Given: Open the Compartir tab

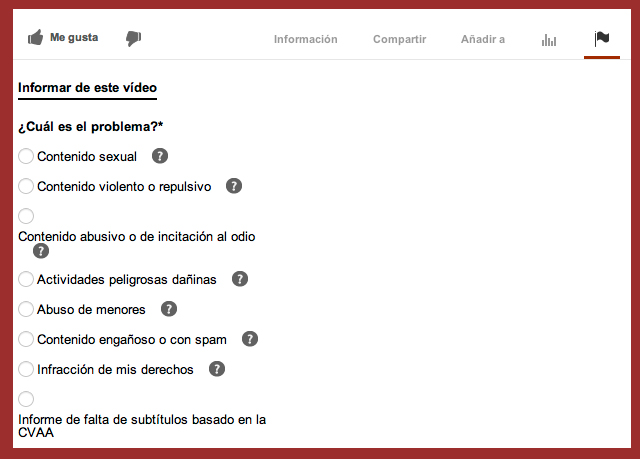Looking at the screenshot, I should click(x=399, y=39).
